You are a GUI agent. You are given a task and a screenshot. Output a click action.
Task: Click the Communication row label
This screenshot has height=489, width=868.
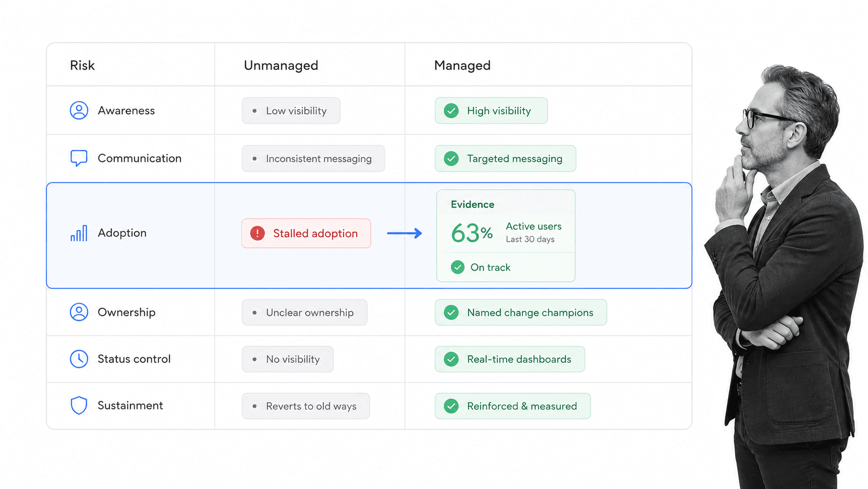(140, 158)
